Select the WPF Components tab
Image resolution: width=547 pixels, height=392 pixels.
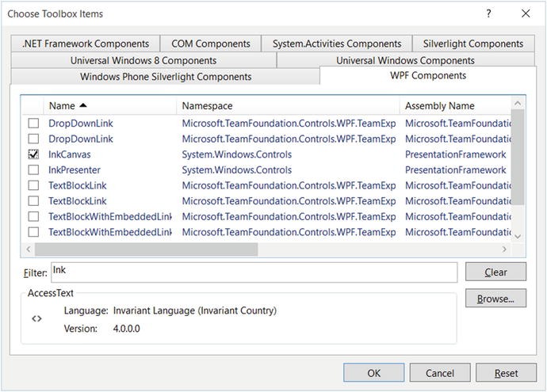click(428, 75)
